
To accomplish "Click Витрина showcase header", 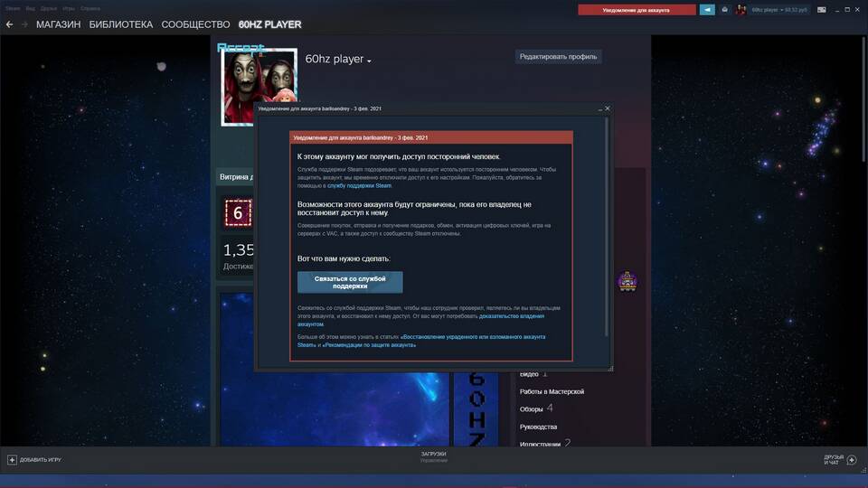I will pos(236,177).
